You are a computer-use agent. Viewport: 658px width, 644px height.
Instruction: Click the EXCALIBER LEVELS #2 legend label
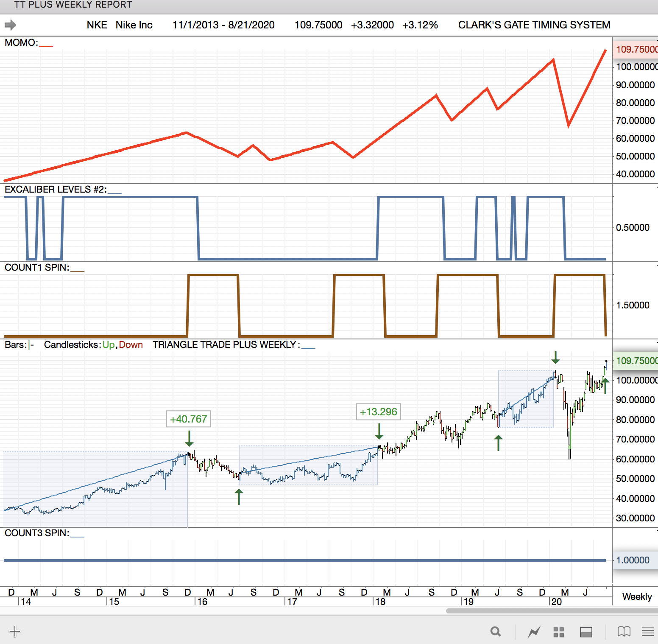pyautogui.click(x=55, y=190)
